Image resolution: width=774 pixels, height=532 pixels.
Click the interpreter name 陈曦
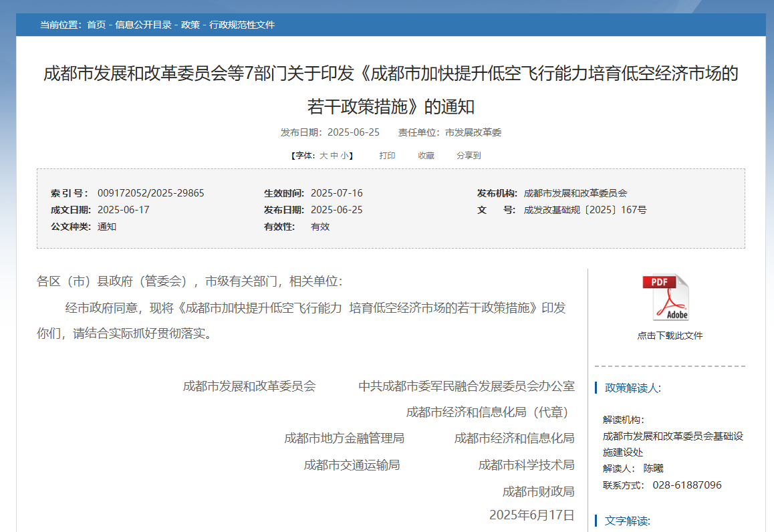point(653,469)
